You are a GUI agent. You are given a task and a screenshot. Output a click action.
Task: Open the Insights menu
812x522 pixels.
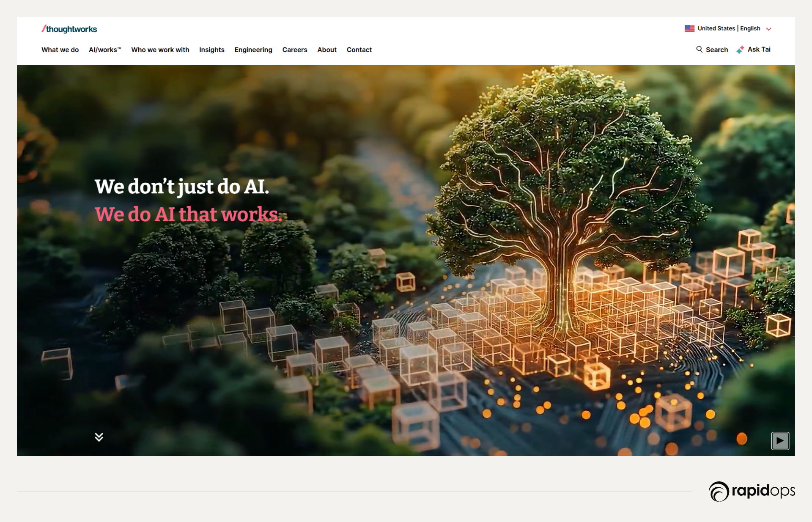(211, 50)
